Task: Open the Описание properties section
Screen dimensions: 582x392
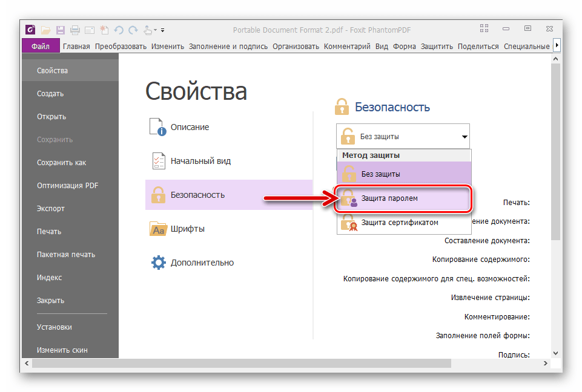Action: pyautogui.click(x=190, y=127)
